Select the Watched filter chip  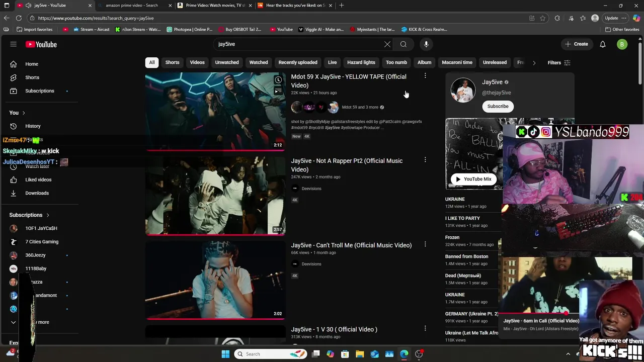259,62
